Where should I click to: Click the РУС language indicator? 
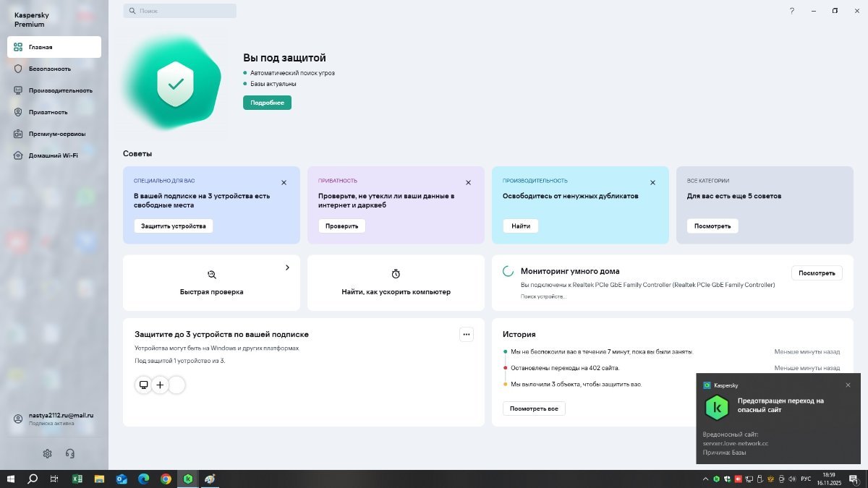[x=806, y=479]
